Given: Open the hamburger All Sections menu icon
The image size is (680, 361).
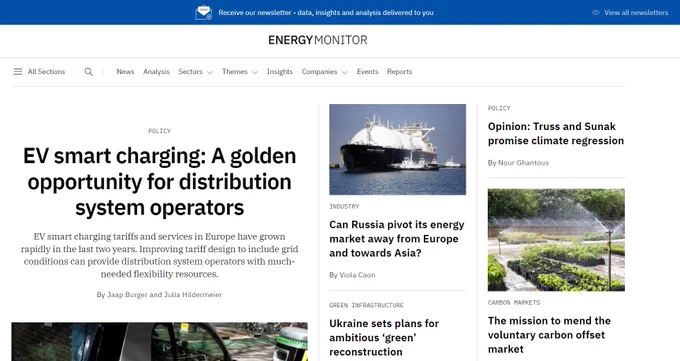Looking at the screenshot, I should click(18, 72).
